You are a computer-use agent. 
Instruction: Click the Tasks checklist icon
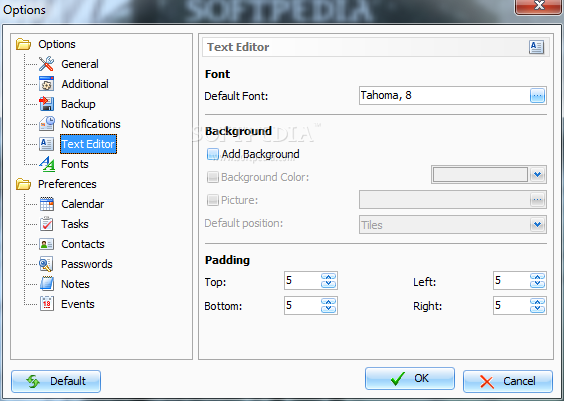pos(46,224)
